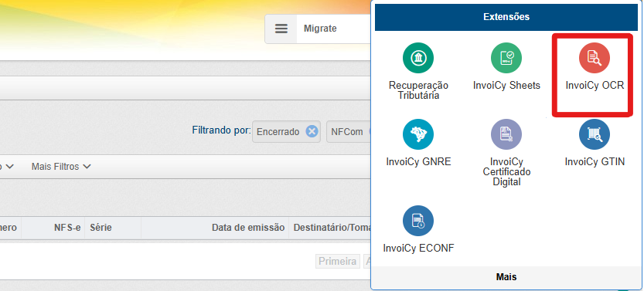Image resolution: width=644 pixels, height=291 pixels.
Task: Sort by the Data de emissão column
Action: click(248, 228)
